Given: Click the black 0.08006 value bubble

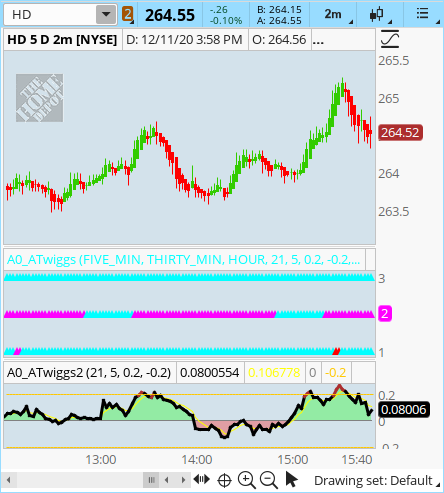Looking at the screenshot, I should pyautogui.click(x=404, y=409).
